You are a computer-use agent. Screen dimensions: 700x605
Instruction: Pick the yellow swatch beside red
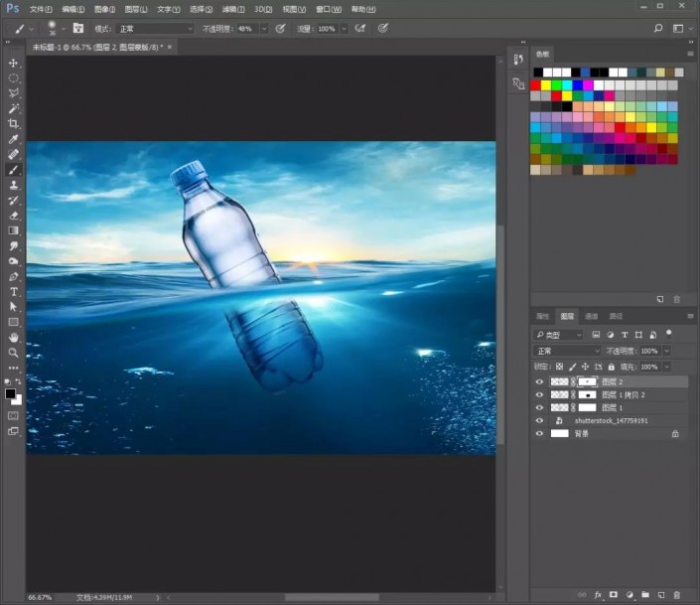tap(546, 84)
